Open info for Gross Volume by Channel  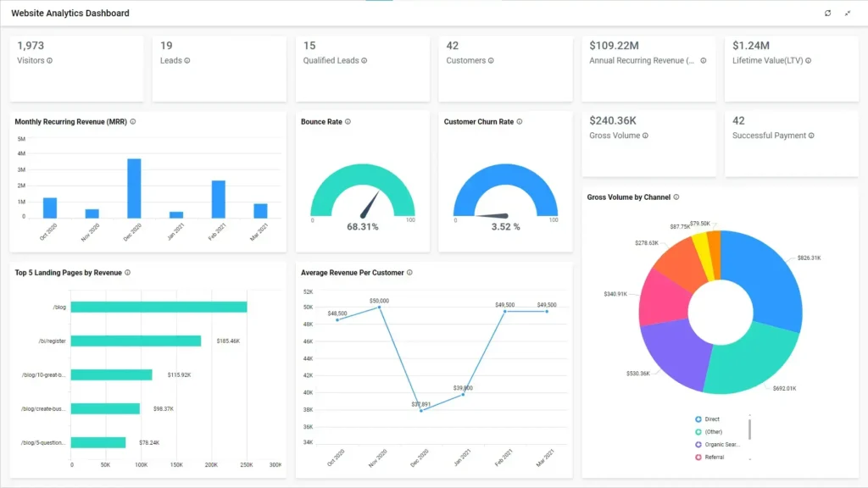674,197
